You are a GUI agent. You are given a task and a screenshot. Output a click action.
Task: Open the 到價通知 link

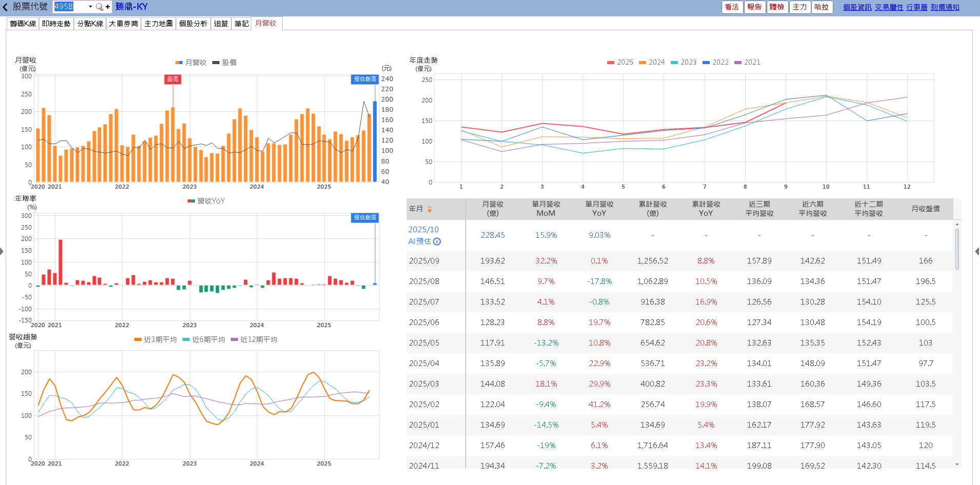coord(945,7)
